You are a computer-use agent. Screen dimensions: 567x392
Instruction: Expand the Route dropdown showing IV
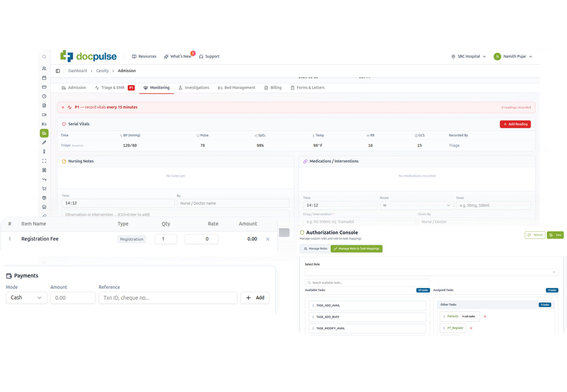point(416,205)
